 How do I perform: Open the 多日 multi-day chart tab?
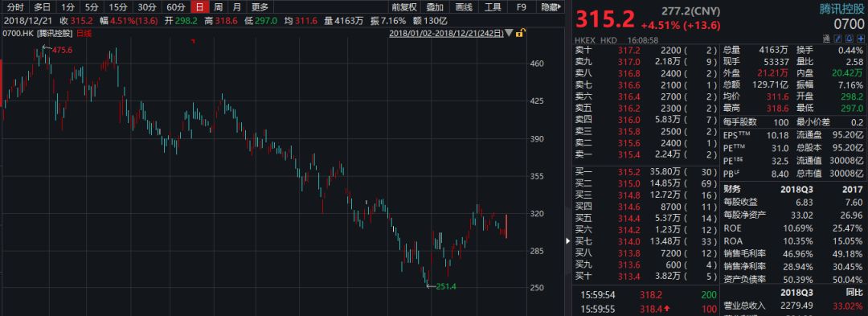pyautogui.click(x=42, y=7)
